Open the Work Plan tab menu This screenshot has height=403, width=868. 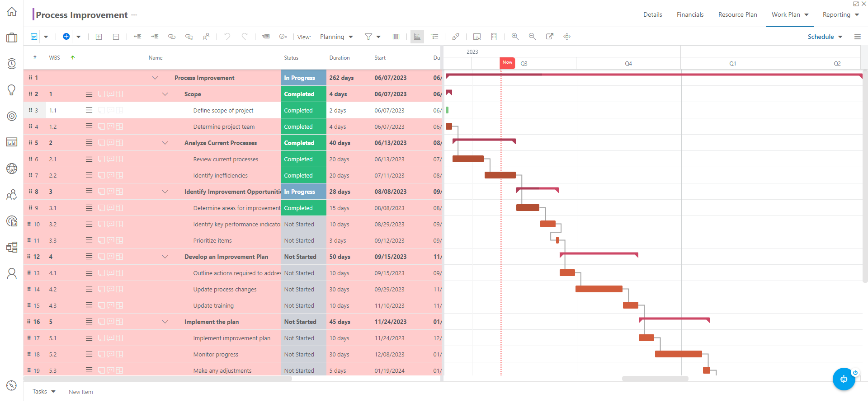click(x=790, y=14)
